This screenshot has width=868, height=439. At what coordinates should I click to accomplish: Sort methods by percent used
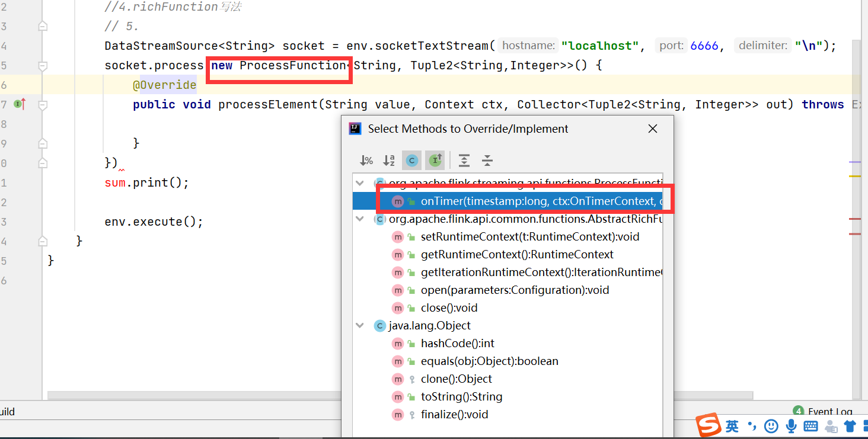(x=366, y=161)
